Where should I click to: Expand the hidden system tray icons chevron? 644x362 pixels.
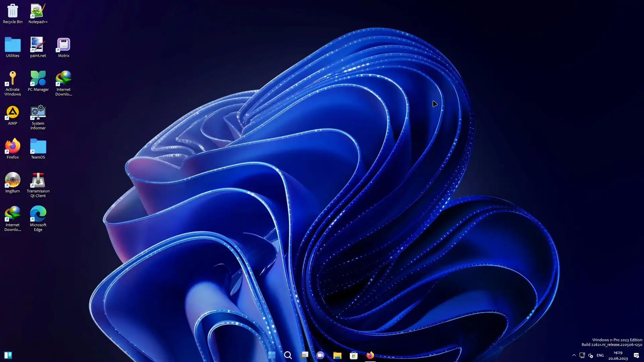coord(574,355)
